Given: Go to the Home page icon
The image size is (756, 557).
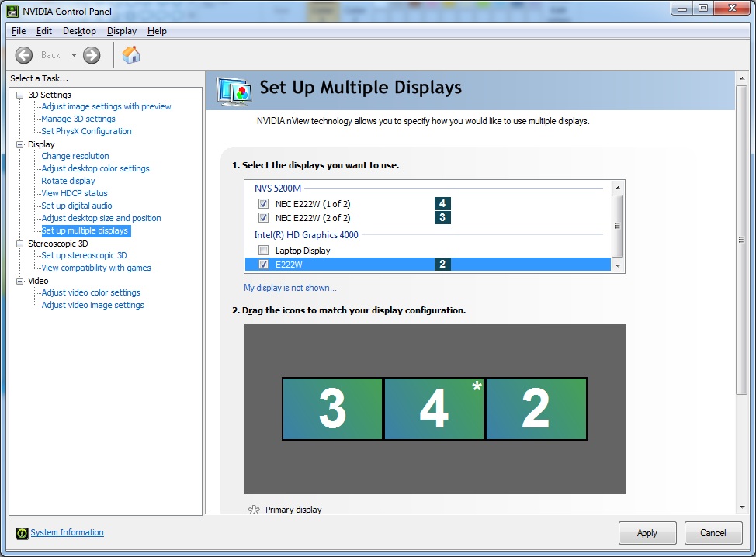Looking at the screenshot, I should [x=131, y=55].
